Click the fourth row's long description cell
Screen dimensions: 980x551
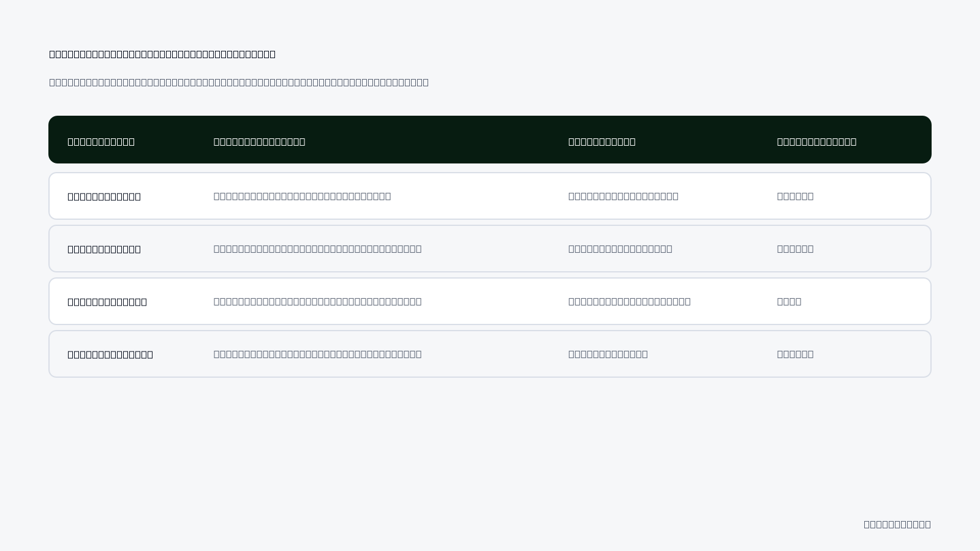pos(317,354)
